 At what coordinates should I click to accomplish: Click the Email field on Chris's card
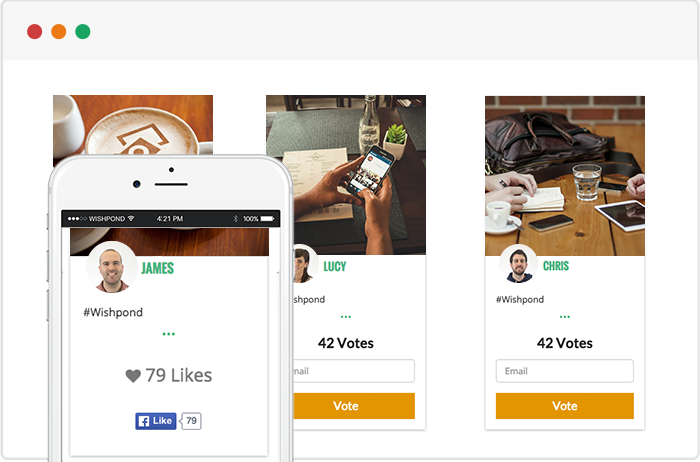[x=565, y=371]
